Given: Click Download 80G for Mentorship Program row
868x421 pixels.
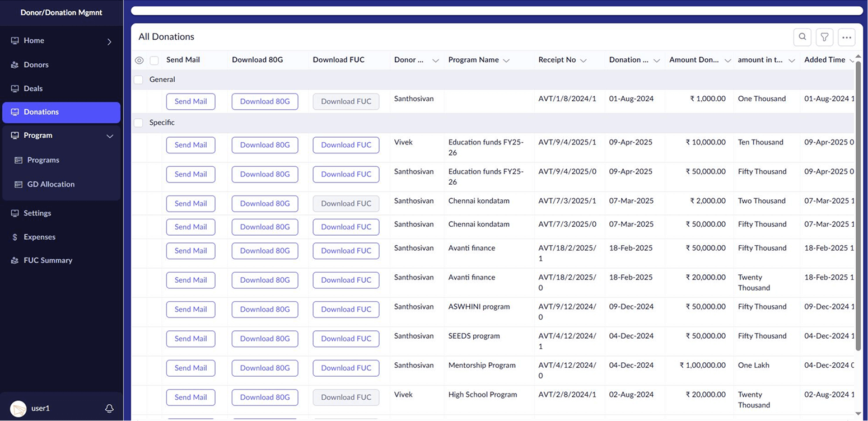Looking at the screenshot, I should (265, 368).
